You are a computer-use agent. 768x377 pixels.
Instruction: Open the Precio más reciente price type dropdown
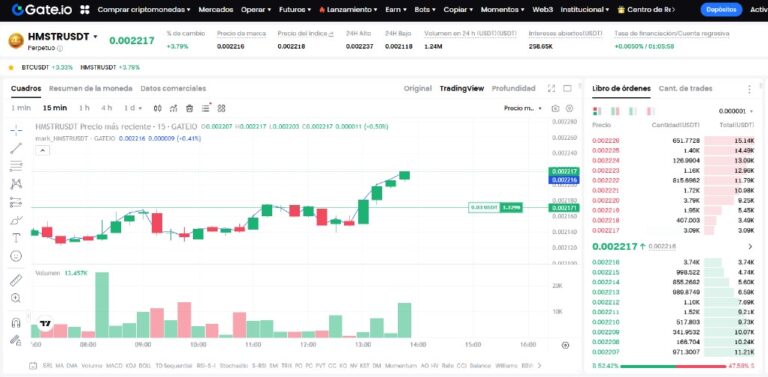523,108
